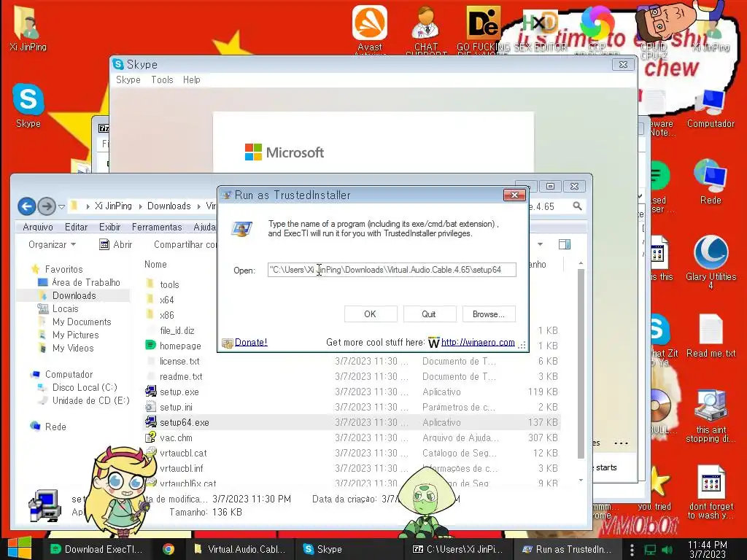Open the Editar menu in Explorer
This screenshot has height=560, width=747.
76,227
